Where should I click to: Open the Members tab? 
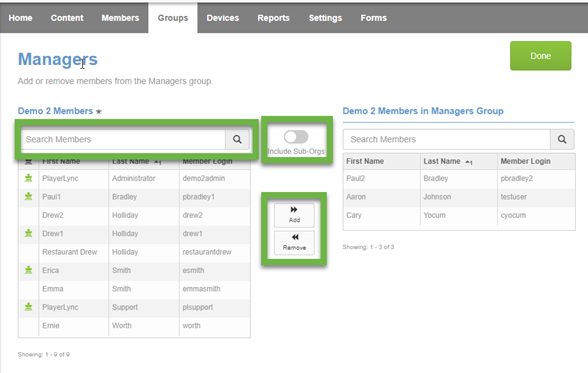click(120, 18)
